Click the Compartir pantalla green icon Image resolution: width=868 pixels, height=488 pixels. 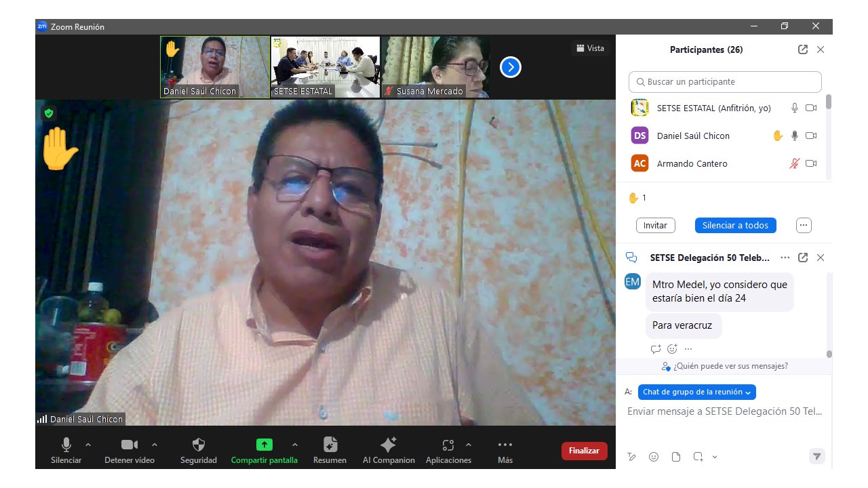tap(264, 445)
